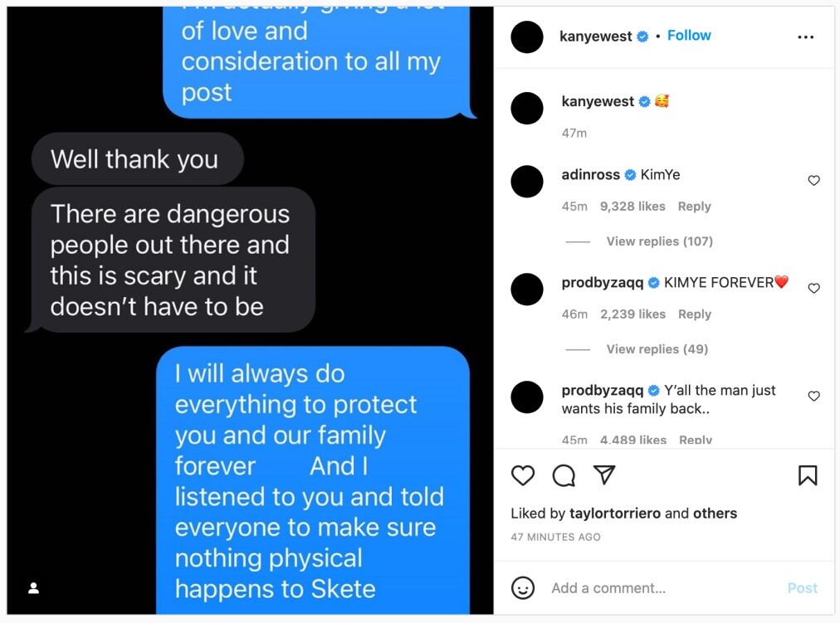This screenshot has width=840, height=623.
Task: Like the KIMYE FOREVER comment
Action: (813, 289)
